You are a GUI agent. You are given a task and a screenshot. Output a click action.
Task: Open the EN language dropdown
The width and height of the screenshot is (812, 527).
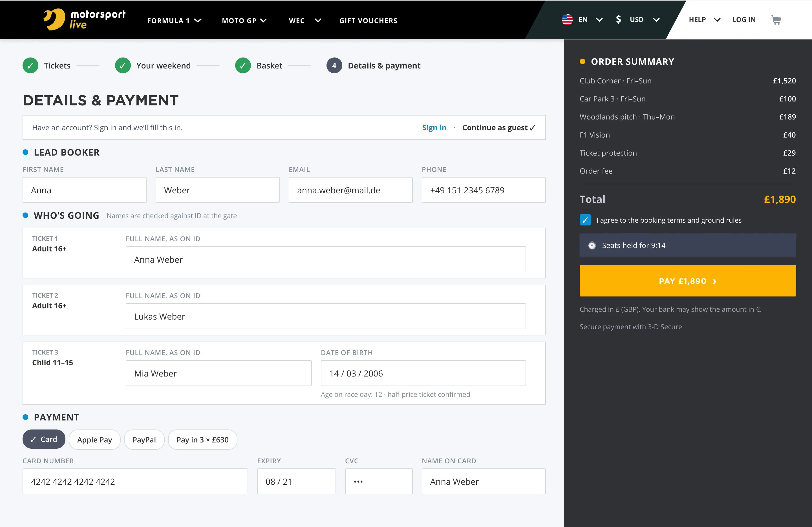pos(591,19)
